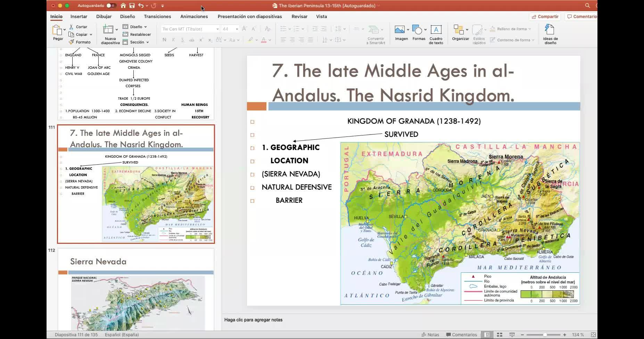
Task: Click the save disk icon in title bar
Action: [132, 6]
